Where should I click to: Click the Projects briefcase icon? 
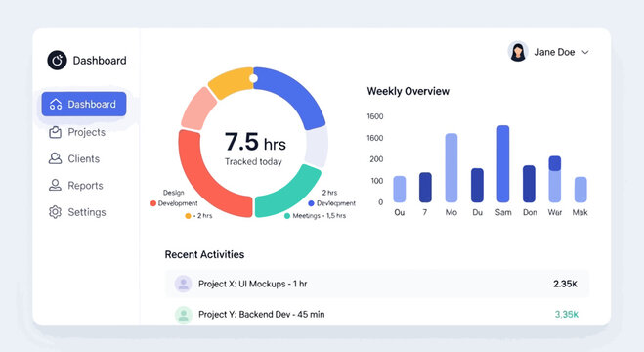pyautogui.click(x=55, y=132)
